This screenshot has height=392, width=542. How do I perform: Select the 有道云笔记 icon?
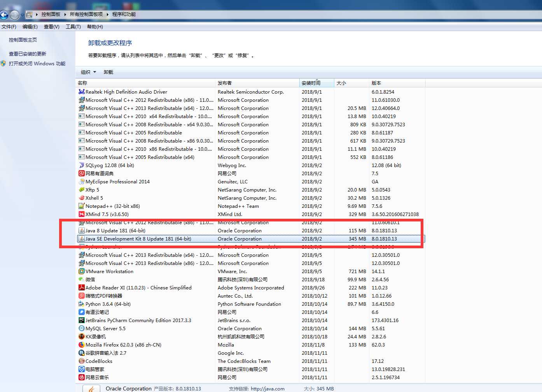82,312
